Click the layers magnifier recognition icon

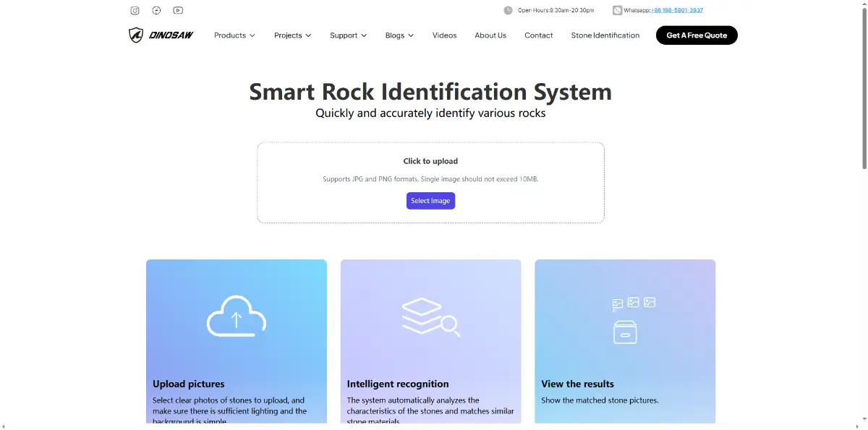[430, 317]
